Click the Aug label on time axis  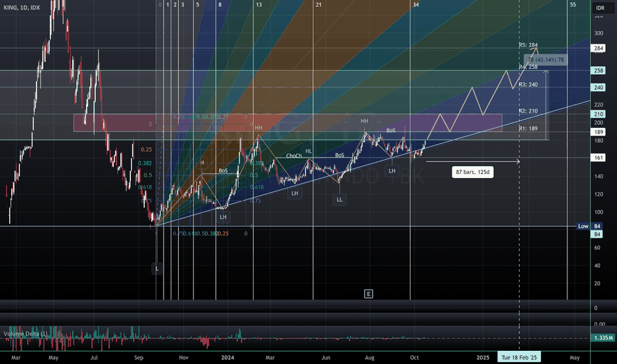point(369,357)
